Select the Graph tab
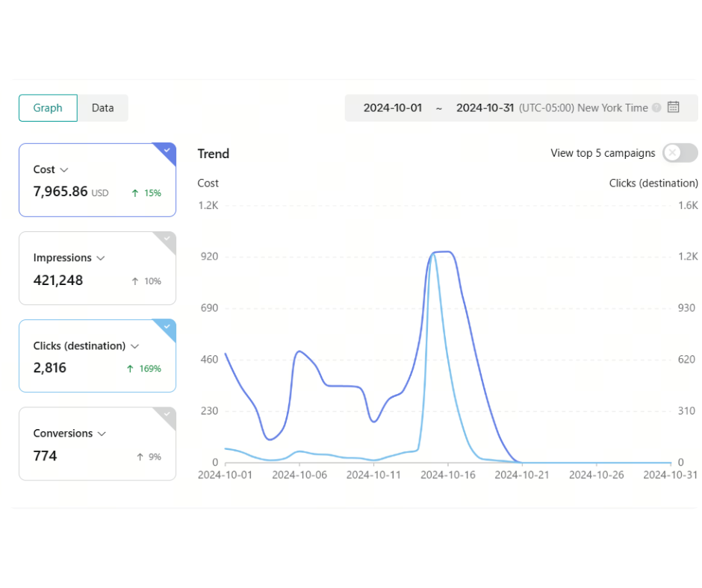This screenshot has width=702, height=588. point(48,108)
